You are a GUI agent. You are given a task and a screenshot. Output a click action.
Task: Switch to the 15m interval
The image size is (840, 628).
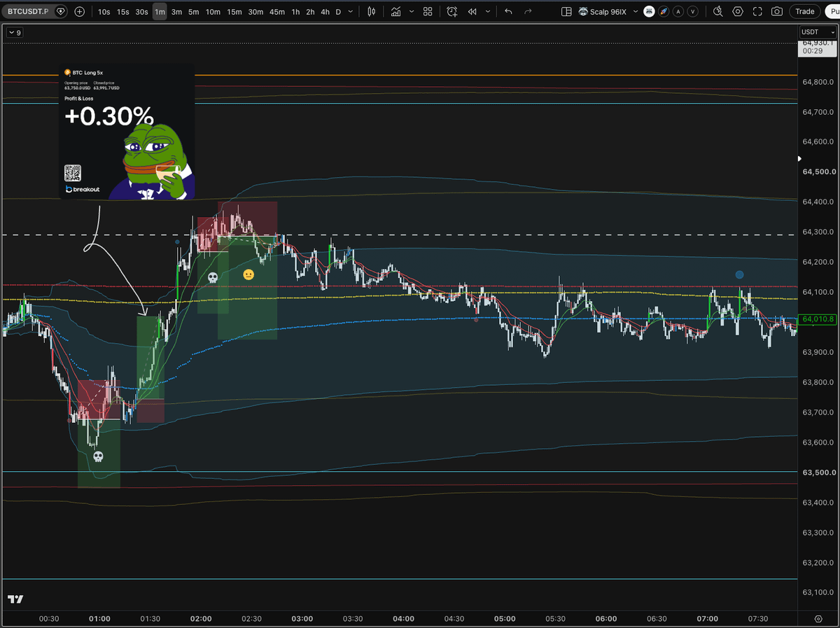234,11
